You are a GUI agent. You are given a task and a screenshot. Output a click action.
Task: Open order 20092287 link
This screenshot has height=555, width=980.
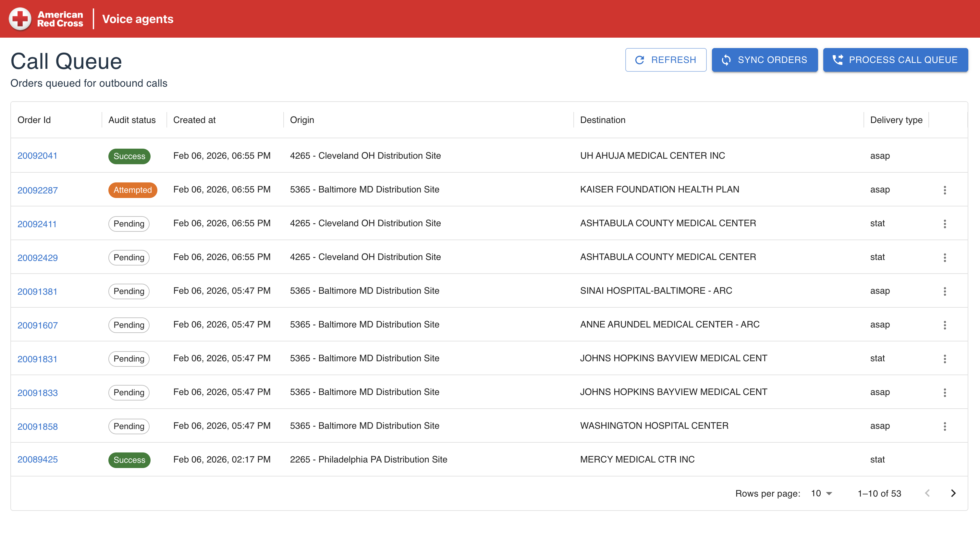pyautogui.click(x=37, y=190)
